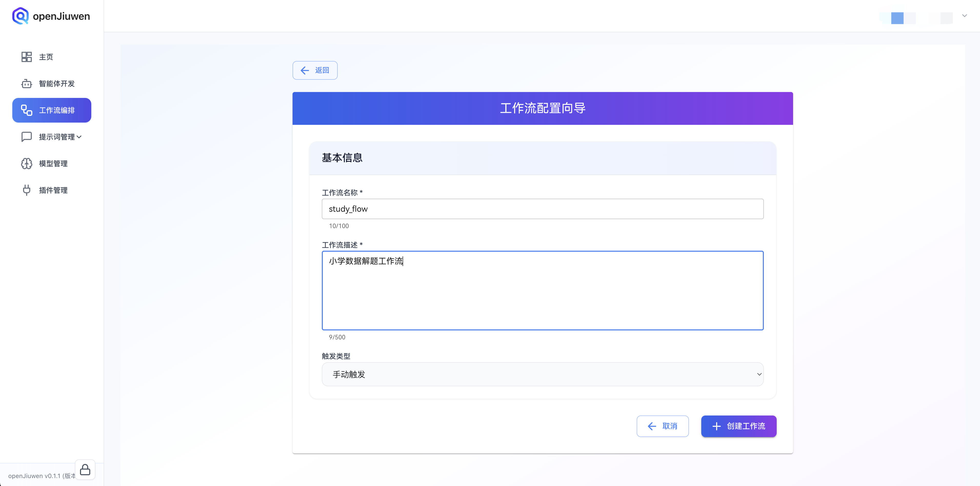The height and width of the screenshot is (486, 980).
Task: Click the study_flow workflow name field
Action: [542, 209]
